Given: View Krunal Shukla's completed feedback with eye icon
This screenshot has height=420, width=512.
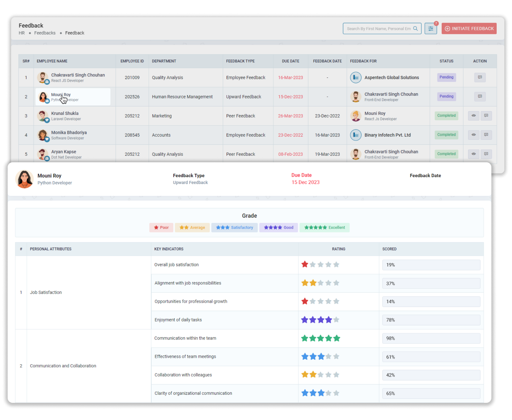Looking at the screenshot, I should (473, 116).
